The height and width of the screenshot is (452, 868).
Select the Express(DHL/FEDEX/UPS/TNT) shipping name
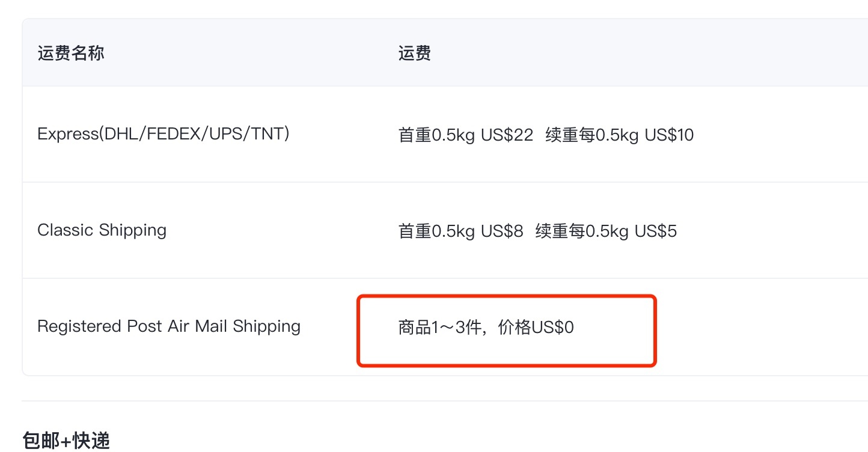point(163,133)
